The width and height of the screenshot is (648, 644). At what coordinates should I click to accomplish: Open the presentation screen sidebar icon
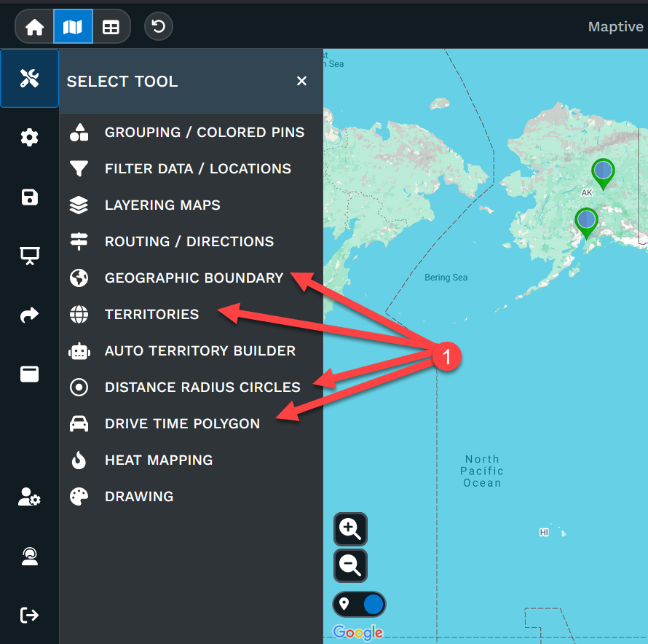(29, 256)
